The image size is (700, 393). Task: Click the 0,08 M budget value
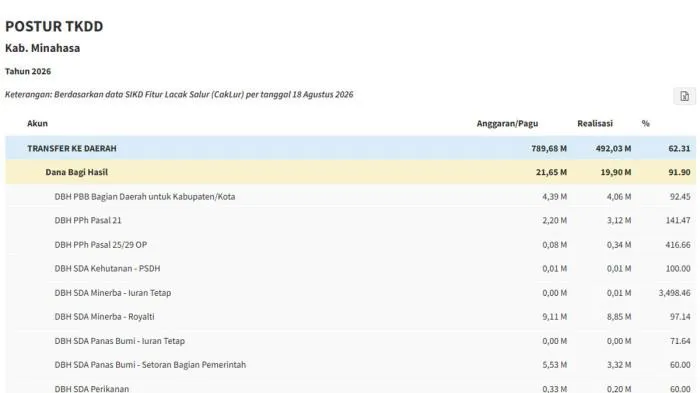click(554, 244)
